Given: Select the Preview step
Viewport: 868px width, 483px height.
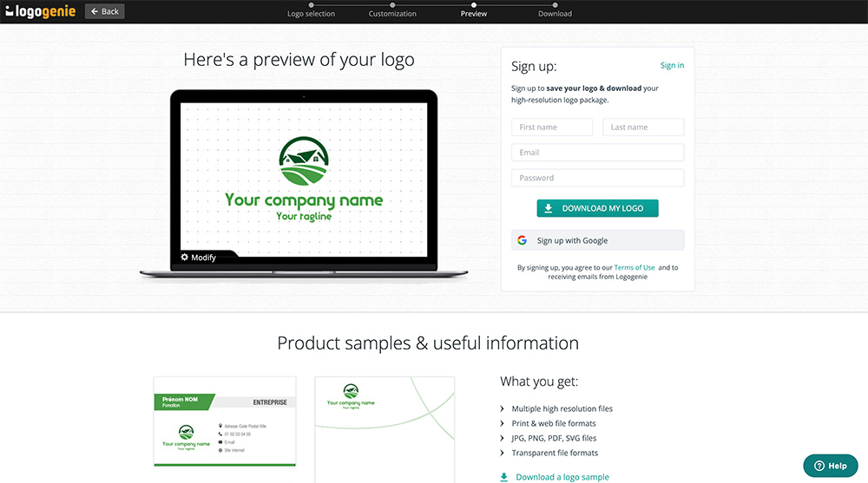Looking at the screenshot, I should click(474, 14).
